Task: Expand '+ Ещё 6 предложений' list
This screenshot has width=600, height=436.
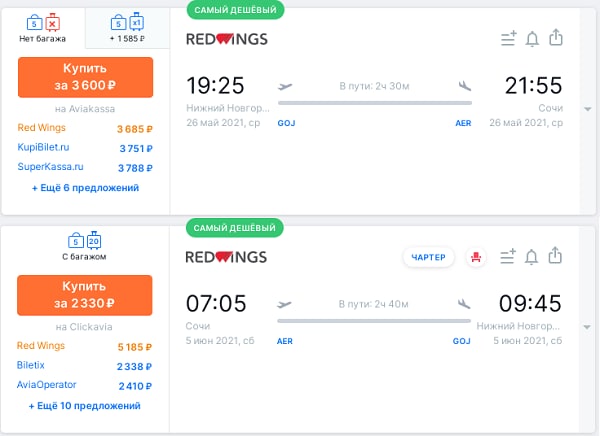Action: coord(85,188)
